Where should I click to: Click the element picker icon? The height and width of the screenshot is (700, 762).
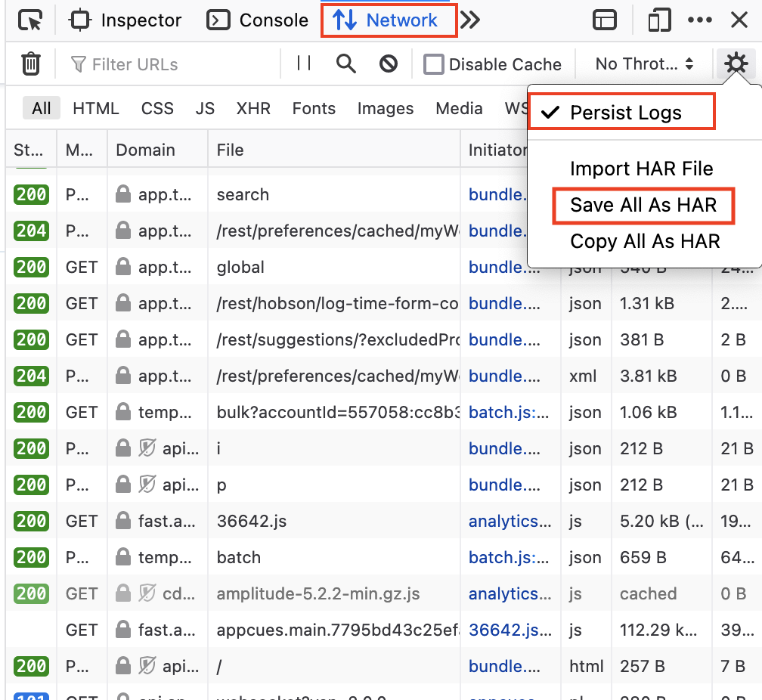pyautogui.click(x=30, y=20)
